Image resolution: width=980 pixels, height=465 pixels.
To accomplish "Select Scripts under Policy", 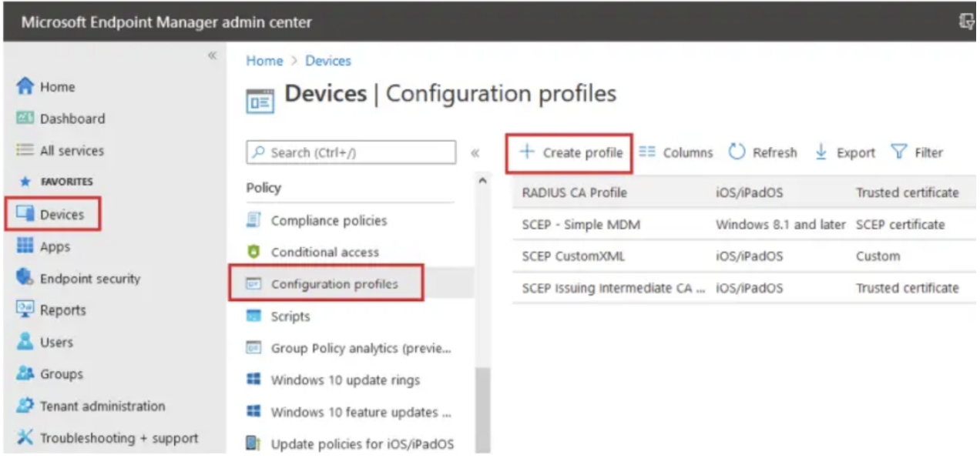I will (290, 316).
